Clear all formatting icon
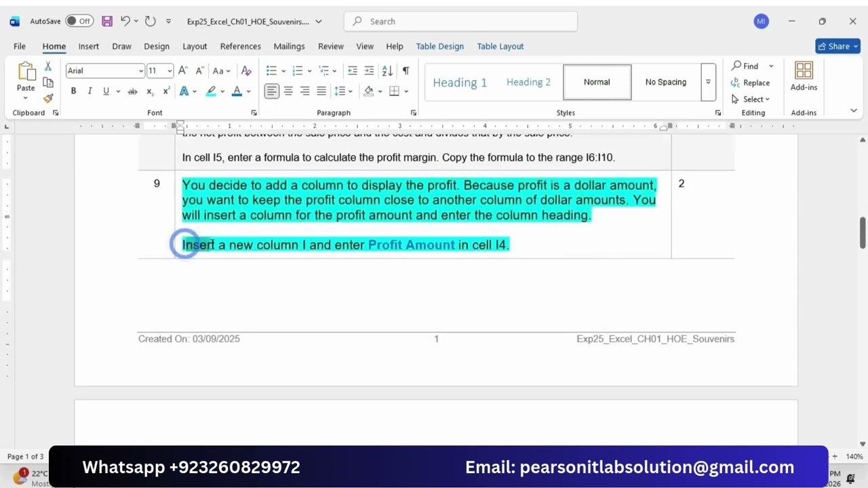This screenshot has width=868, height=488. tap(246, 70)
